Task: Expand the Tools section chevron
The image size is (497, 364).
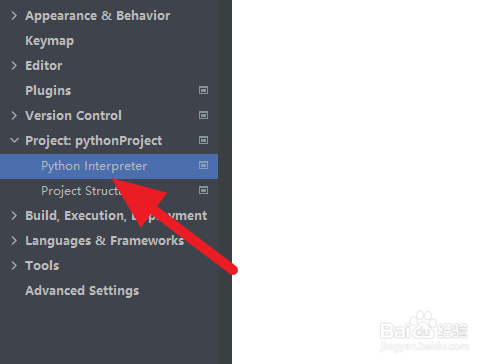Action: (14, 266)
